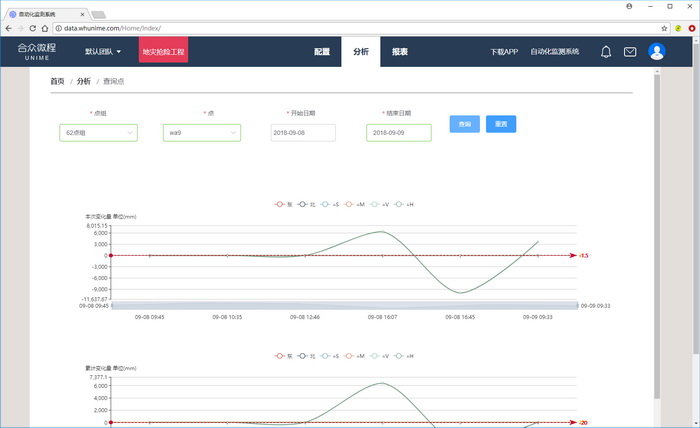Click the 合众微程 UNIME logo
This screenshot has height=428, width=700.
coord(37,52)
